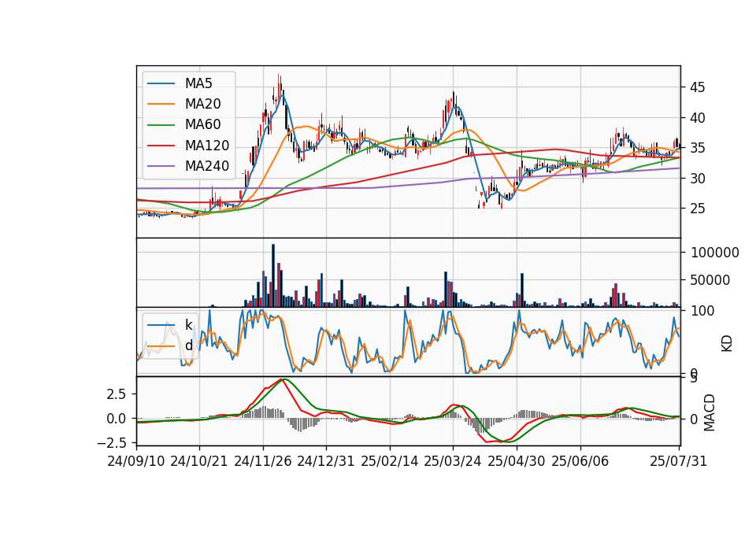
Task: Click the price axis value 40
Action: pos(698,118)
